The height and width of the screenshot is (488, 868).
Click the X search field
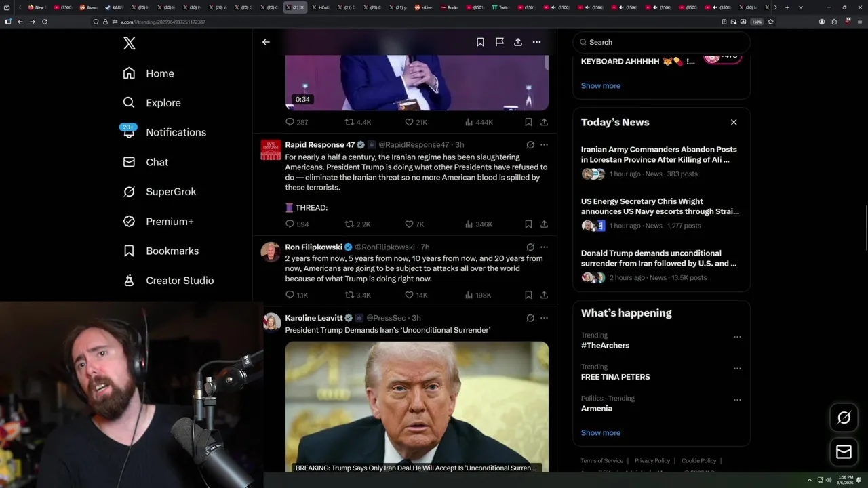tap(661, 42)
